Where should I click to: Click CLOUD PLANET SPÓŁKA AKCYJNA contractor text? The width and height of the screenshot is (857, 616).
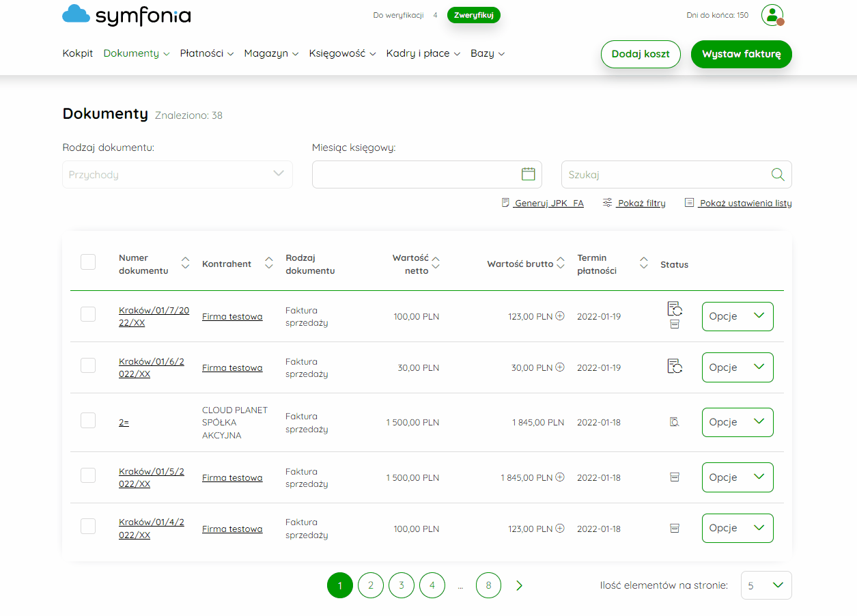click(235, 423)
